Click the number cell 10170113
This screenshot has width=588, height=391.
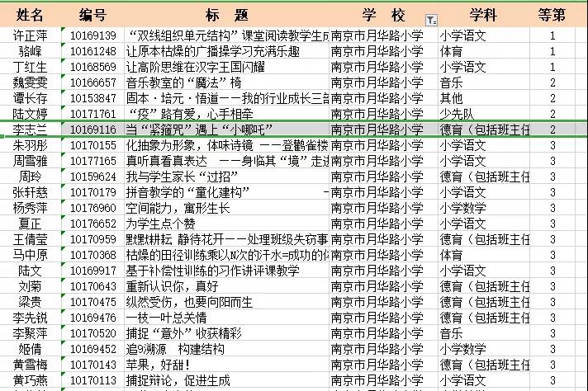(93, 380)
